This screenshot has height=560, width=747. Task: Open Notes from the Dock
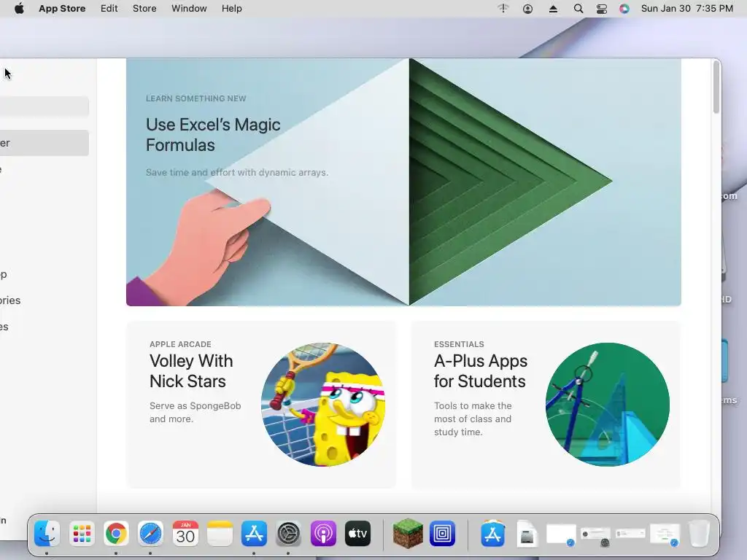tap(220, 534)
